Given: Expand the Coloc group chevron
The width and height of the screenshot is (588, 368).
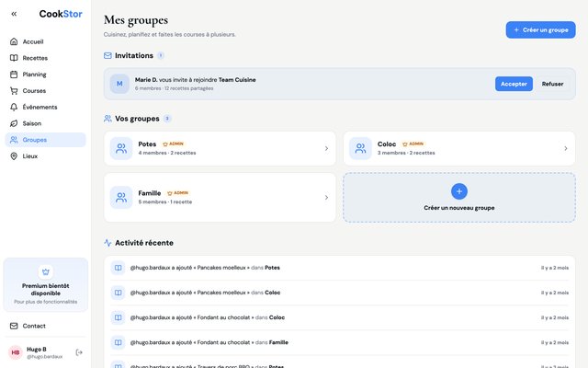Looking at the screenshot, I should pos(566,148).
